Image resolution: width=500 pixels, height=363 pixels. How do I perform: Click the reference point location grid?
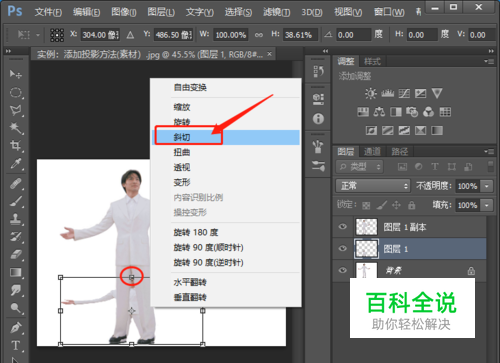tap(57, 35)
